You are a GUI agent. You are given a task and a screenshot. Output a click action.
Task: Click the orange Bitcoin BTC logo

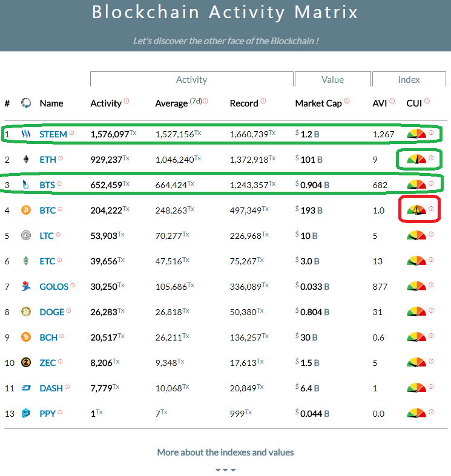coord(26,210)
